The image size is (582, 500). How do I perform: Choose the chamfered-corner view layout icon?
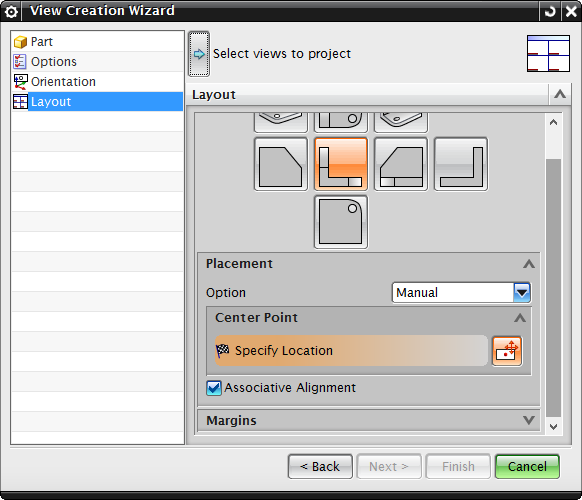[281, 164]
